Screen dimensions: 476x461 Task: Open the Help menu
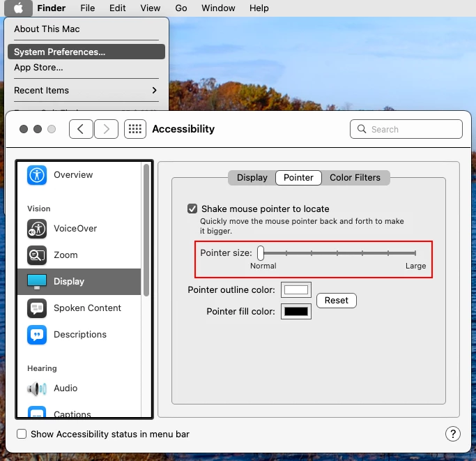pyautogui.click(x=259, y=8)
